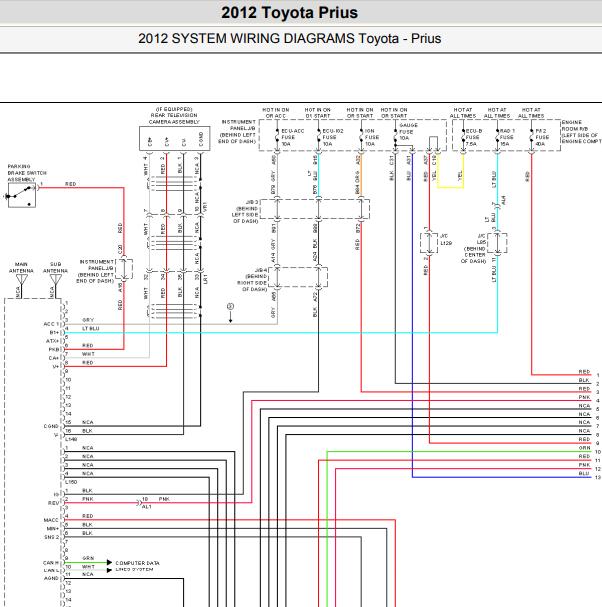
Task: Click the REV pin label
Action: tap(53, 503)
